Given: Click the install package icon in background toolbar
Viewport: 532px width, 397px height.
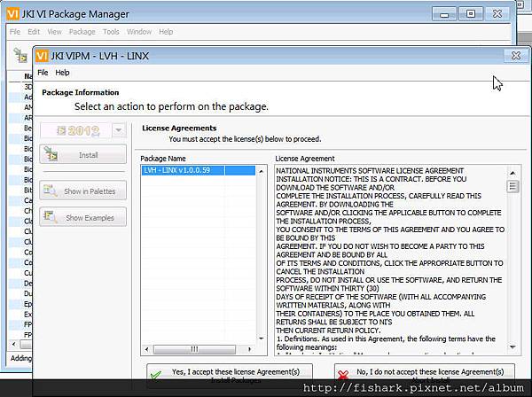Looking at the screenshot, I should [20, 55].
